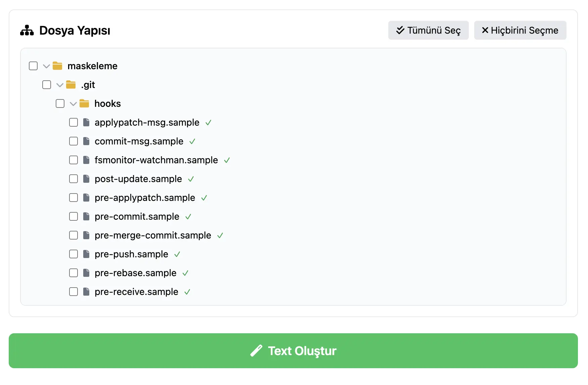Click the file icon beside pre-push.sample

point(86,254)
